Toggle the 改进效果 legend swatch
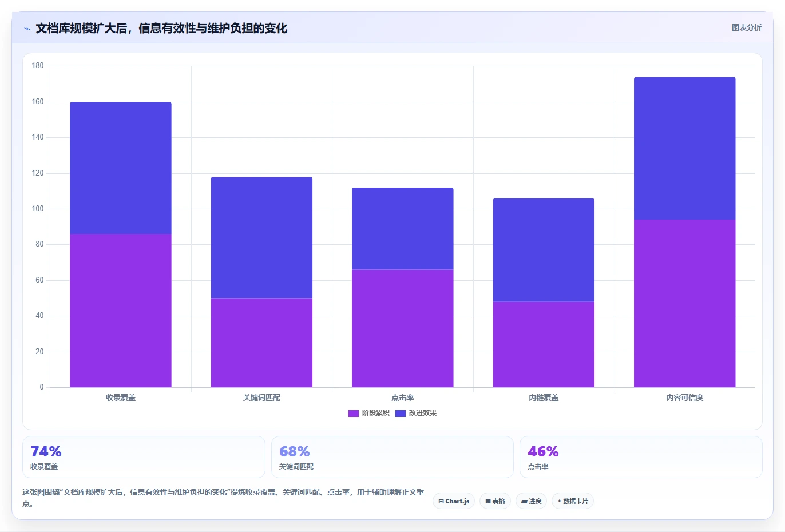 tap(401, 413)
